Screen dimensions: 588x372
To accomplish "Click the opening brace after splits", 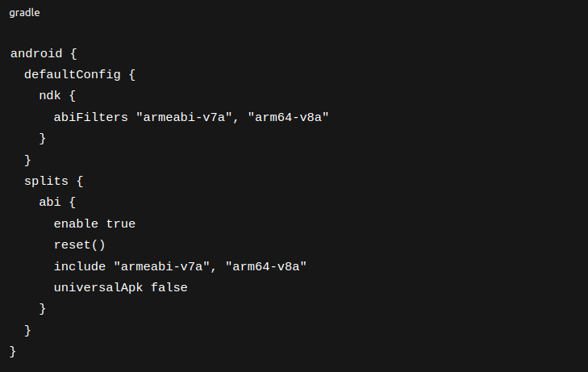I will coord(80,181).
